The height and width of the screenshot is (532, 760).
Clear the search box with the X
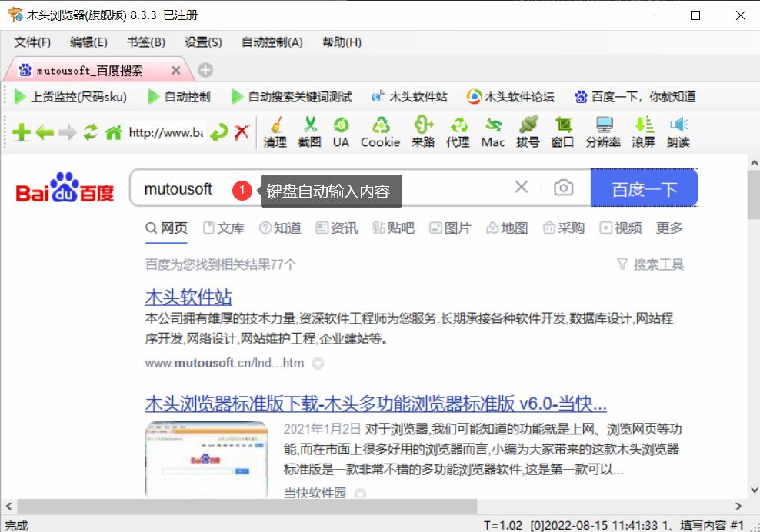coord(521,187)
